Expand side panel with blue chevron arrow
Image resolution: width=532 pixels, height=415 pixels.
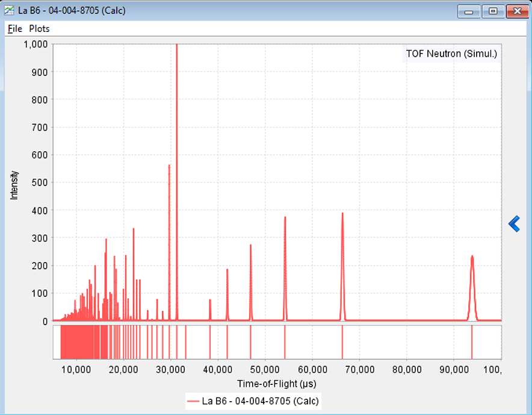coord(515,224)
